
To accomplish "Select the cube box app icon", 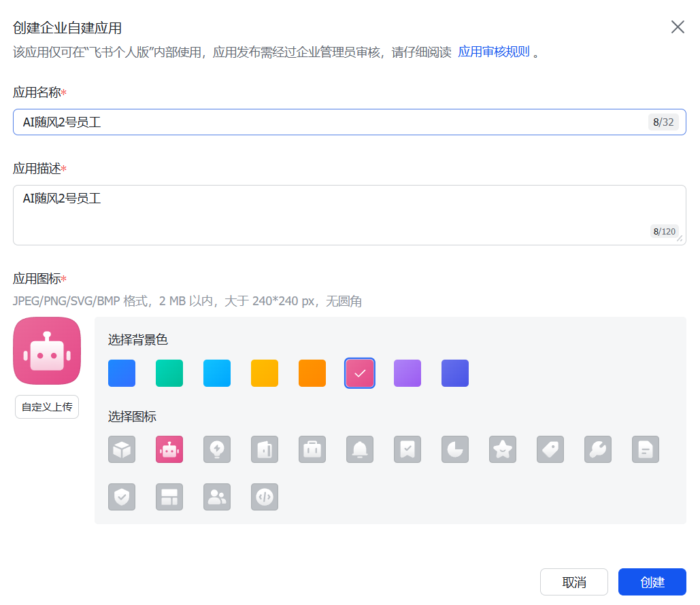I will pos(122,449).
